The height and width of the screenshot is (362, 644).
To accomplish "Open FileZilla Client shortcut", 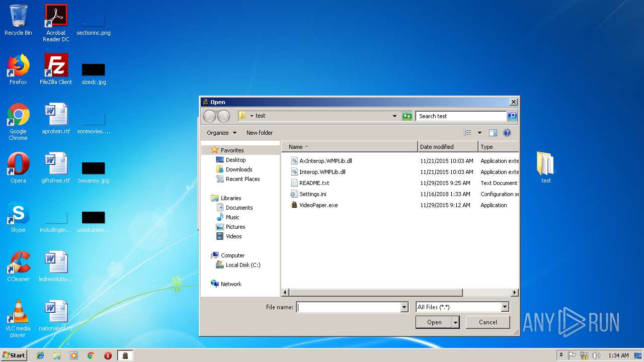I will [56, 69].
